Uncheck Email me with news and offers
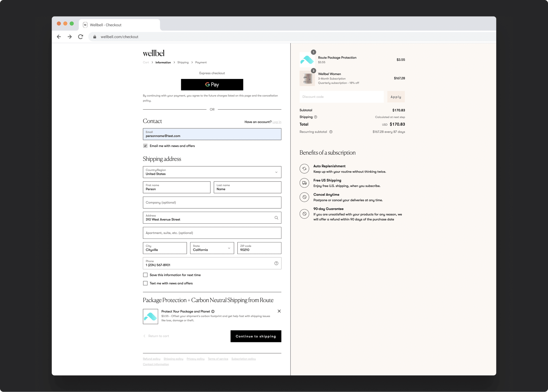The width and height of the screenshot is (548, 392). tap(145, 146)
